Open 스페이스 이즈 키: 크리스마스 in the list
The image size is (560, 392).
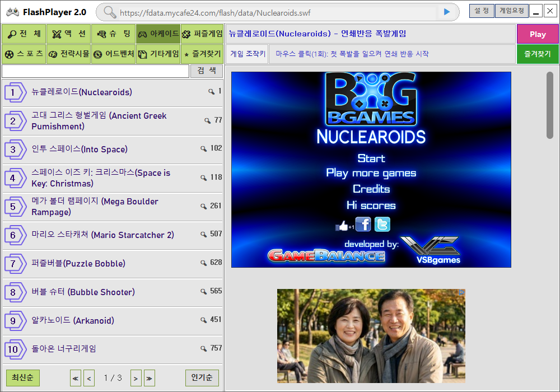click(x=113, y=178)
